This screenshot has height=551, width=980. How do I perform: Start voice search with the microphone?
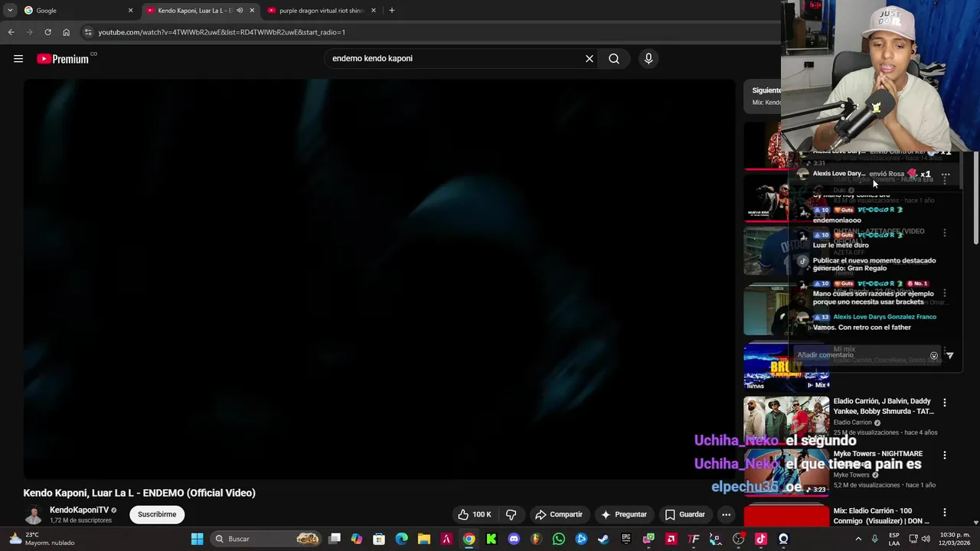(x=648, y=59)
